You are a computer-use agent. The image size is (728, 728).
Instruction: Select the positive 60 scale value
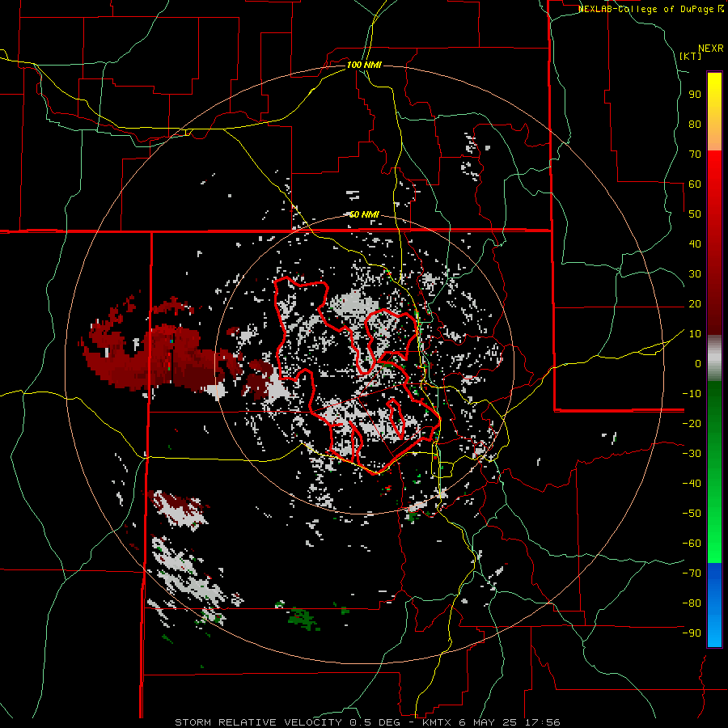click(695, 184)
